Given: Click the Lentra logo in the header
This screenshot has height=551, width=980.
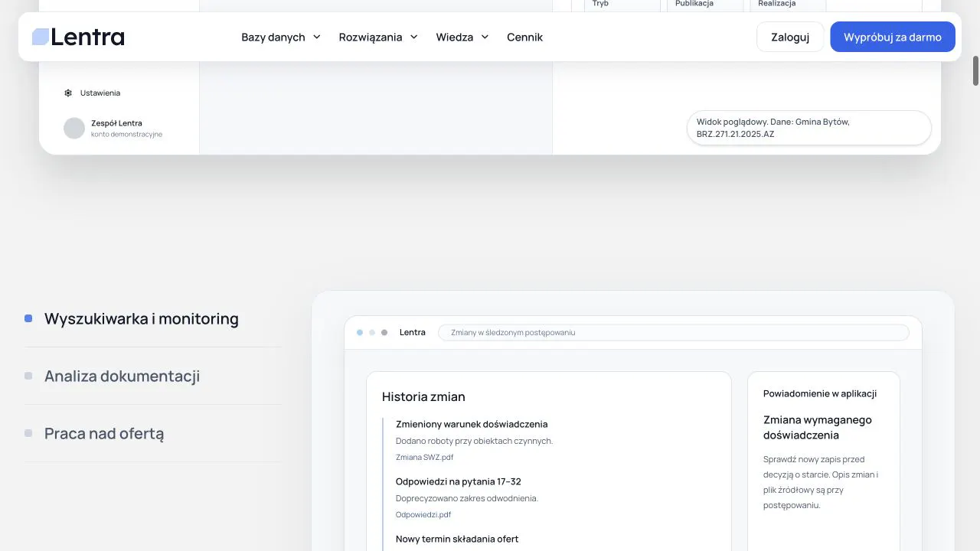Looking at the screenshot, I should point(78,37).
